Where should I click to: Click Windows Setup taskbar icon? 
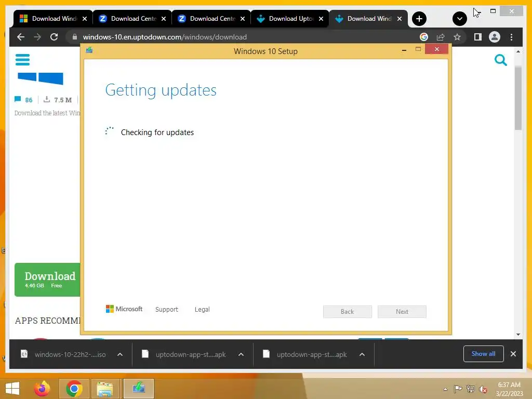139,389
